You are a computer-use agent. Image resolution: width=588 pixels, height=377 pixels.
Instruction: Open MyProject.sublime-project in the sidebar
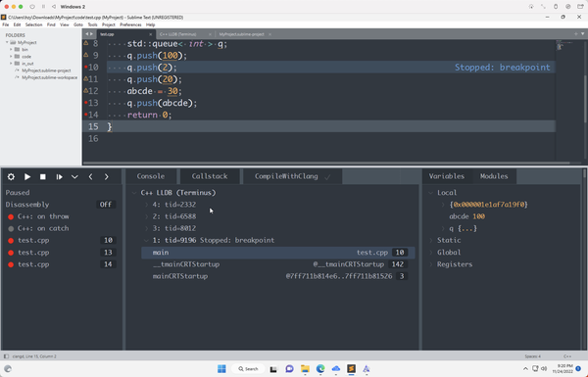coord(46,71)
